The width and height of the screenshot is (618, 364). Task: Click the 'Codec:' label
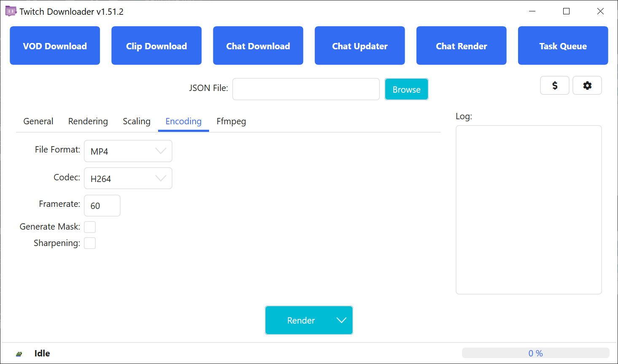(67, 177)
